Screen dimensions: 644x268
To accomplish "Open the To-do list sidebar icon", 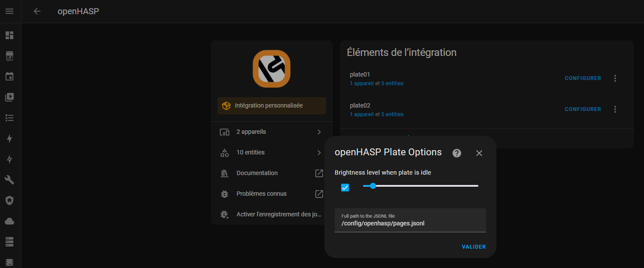I will point(9,118).
